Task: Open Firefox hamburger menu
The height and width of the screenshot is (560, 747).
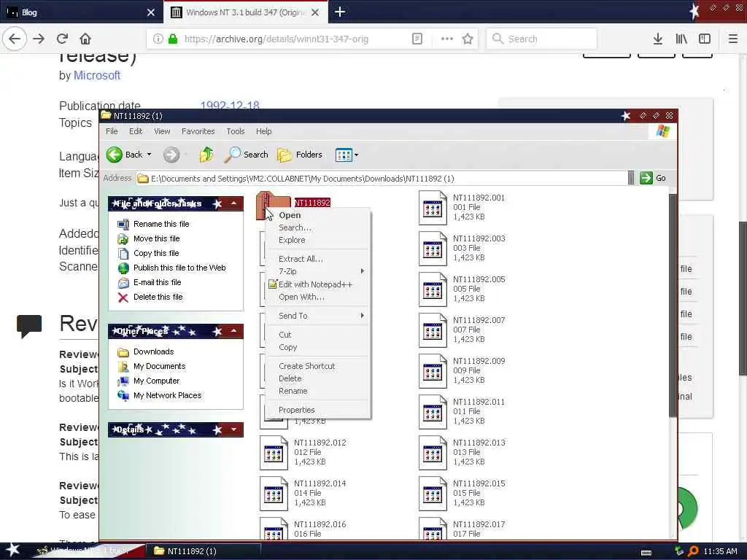Action: pyautogui.click(x=733, y=39)
